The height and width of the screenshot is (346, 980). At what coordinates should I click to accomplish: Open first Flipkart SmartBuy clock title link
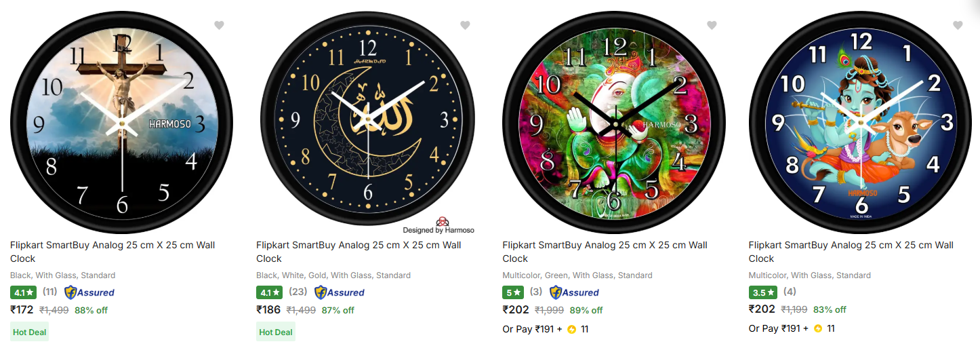click(113, 252)
